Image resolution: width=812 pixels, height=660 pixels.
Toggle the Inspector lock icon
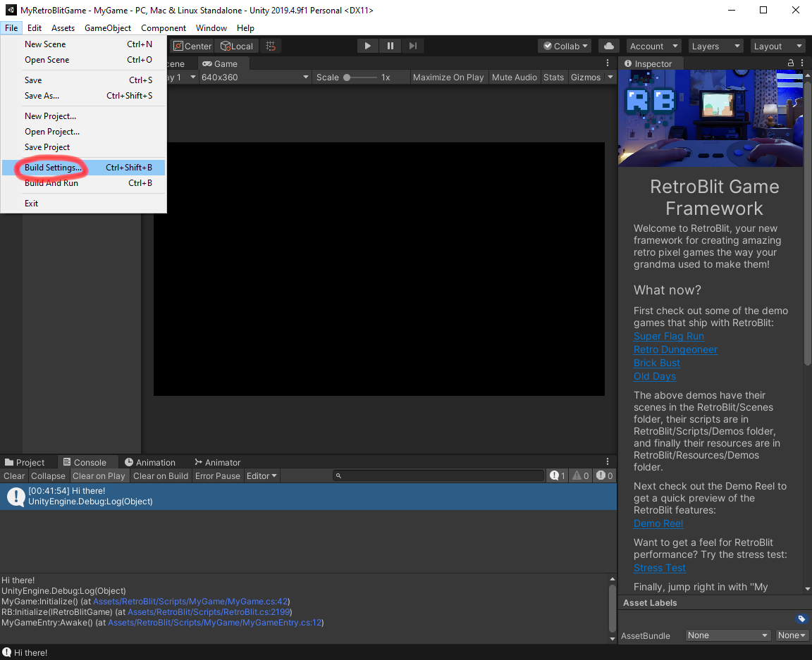[x=791, y=63]
